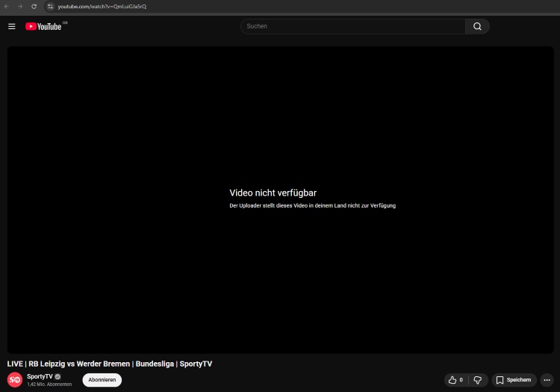Subscribe using the Abonnieren button
560x392 pixels.
[102, 380]
